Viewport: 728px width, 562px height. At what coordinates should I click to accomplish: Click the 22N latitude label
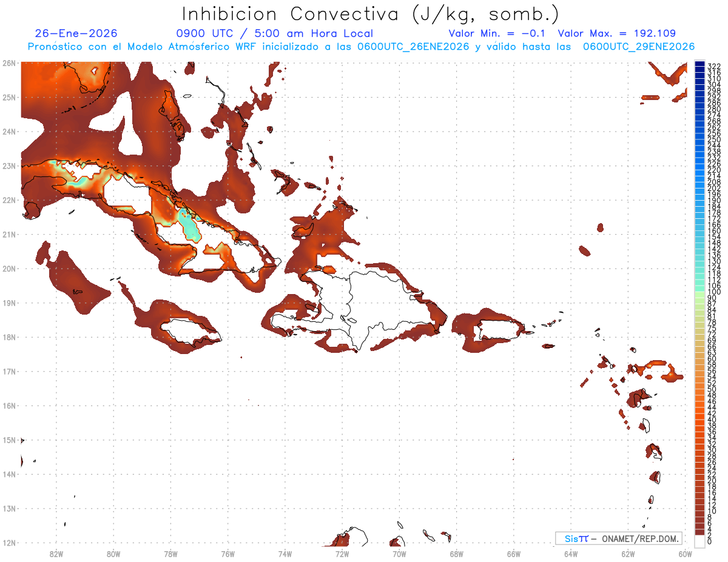point(8,200)
